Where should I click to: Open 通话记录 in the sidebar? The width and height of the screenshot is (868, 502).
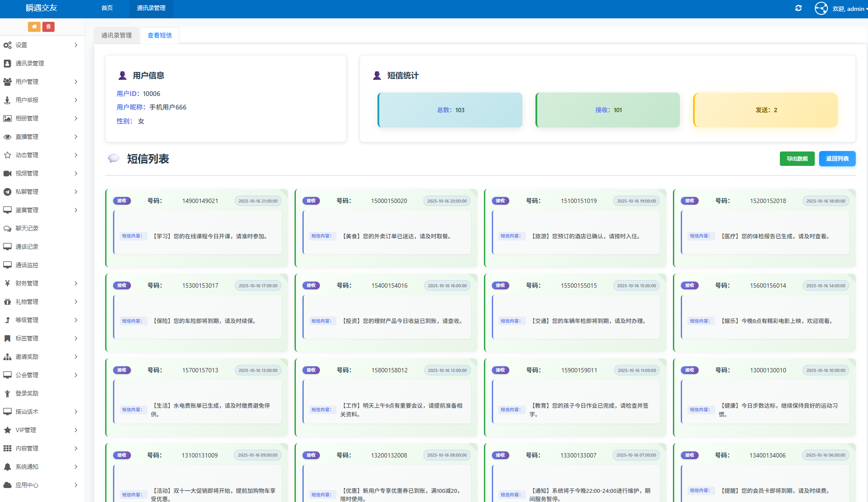(x=27, y=247)
